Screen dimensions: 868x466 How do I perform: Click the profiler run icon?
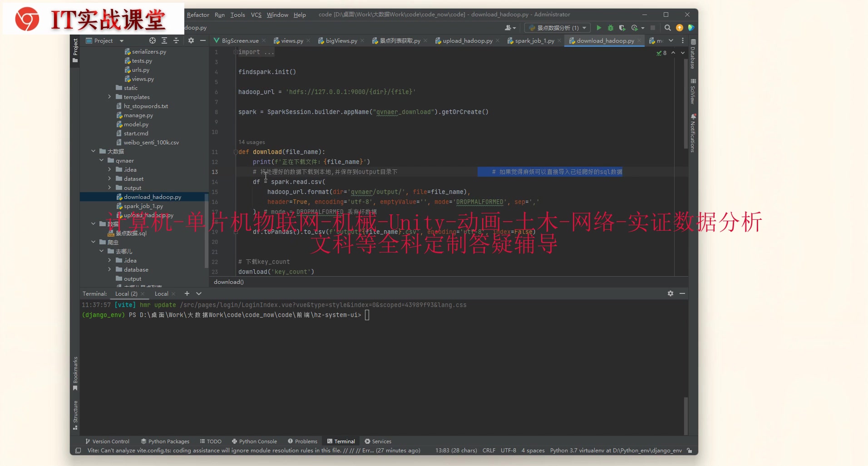[x=635, y=28]
